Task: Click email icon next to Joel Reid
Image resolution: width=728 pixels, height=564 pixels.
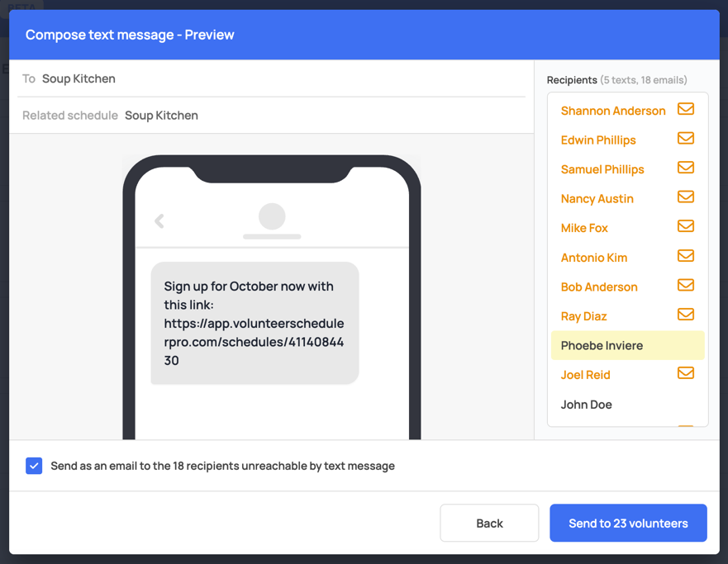Action: 686,373
